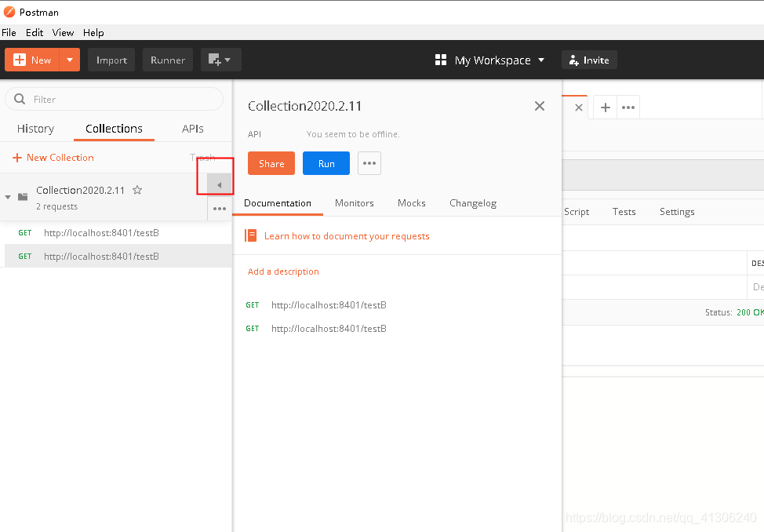Screen dimensions: 764x532
Task: Open the Trash link
Action: pos(202,157)
